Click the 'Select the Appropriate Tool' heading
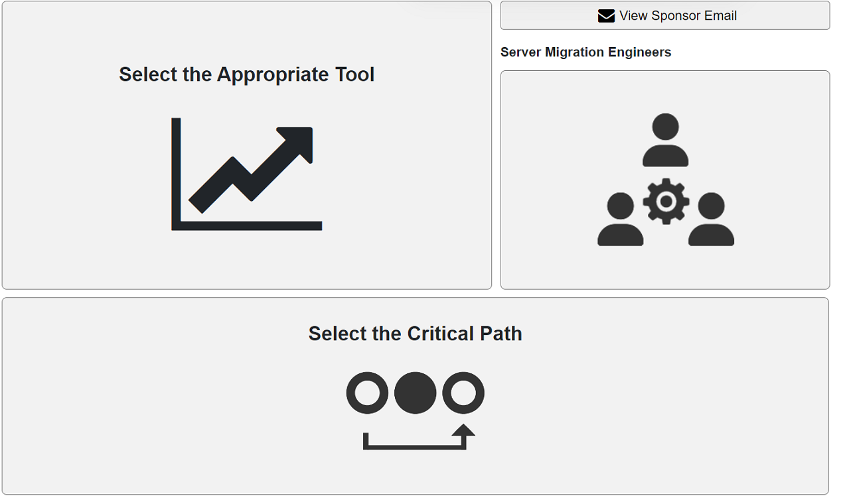This screenshot has width=851, height=504. 247,74
